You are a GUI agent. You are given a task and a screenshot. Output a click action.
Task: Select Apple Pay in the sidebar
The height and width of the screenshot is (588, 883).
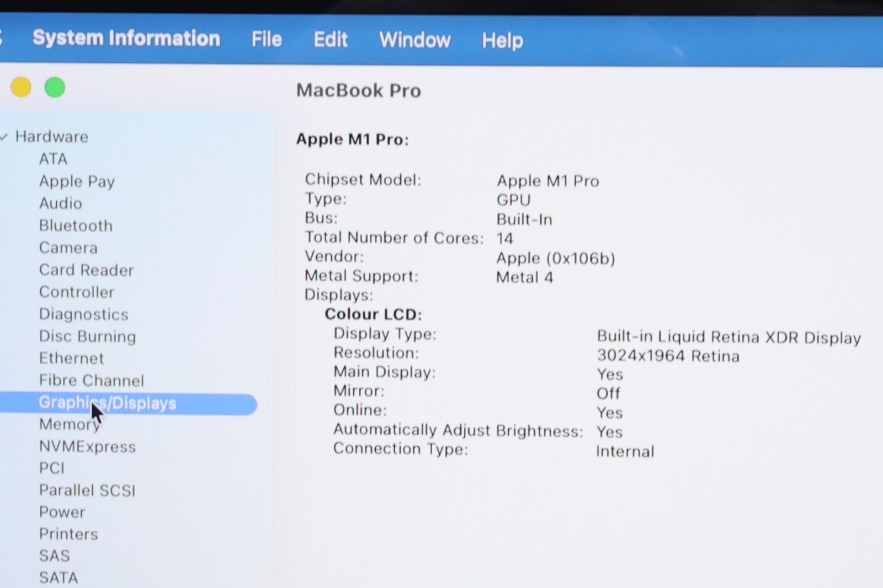tap(77, 181)
